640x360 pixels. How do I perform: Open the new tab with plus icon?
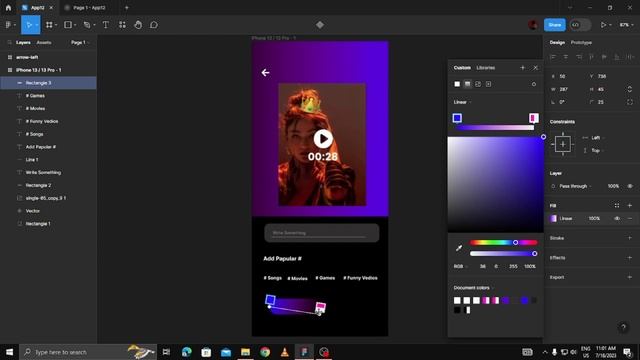(x=127, y=7)
